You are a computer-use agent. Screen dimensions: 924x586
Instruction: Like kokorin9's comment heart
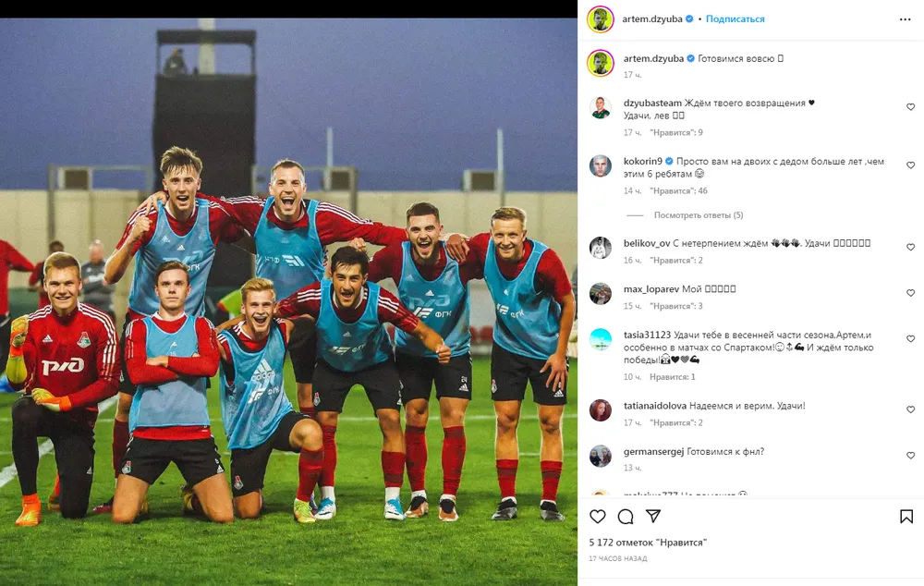(910, 165)
